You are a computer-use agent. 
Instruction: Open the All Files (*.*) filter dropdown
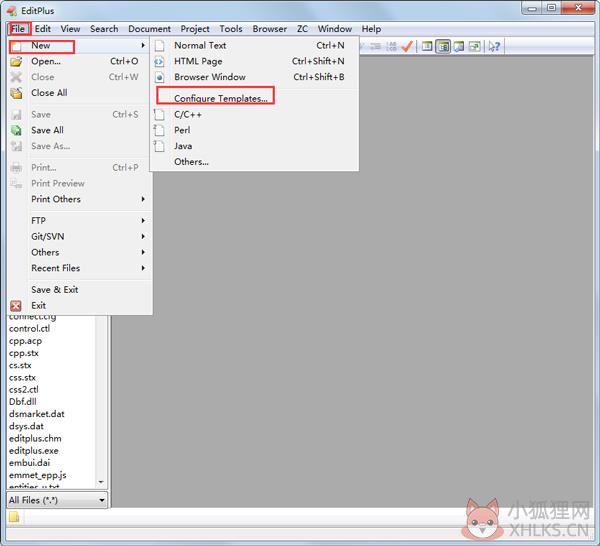pos(57,500)
